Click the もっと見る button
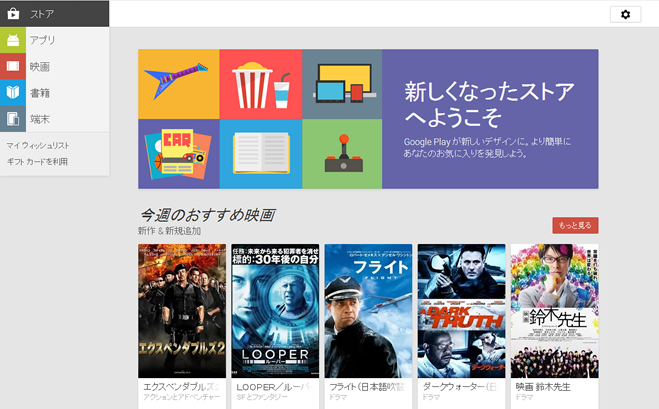 [575, 225]
